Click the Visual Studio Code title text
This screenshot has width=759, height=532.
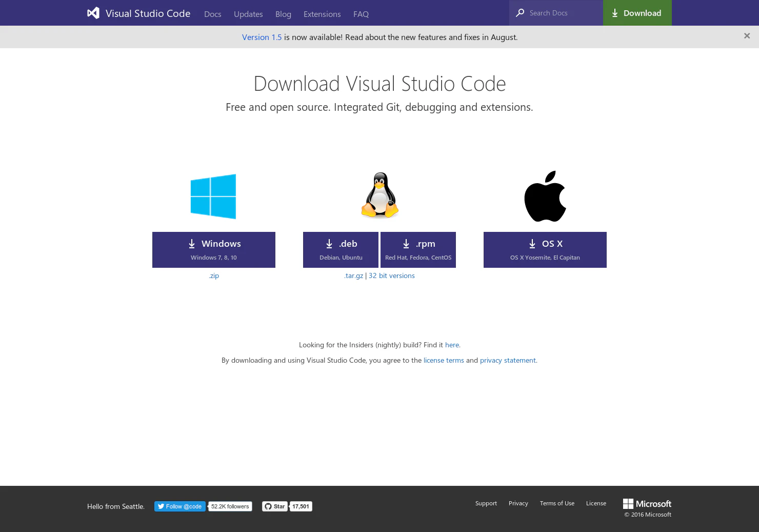tap(148, 13)
